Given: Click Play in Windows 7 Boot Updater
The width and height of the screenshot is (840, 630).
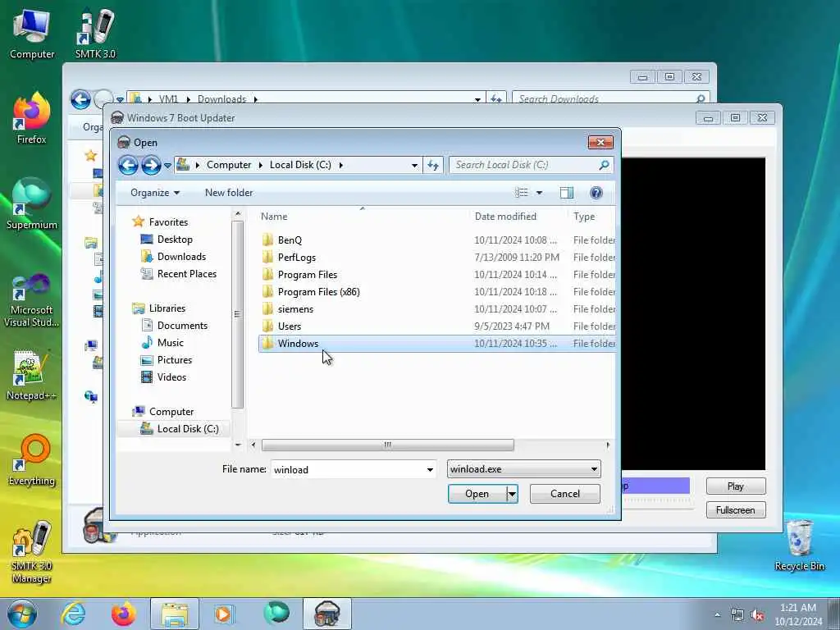Looking at the screenshot, I should pyautogui.click(x=736, y=486).
